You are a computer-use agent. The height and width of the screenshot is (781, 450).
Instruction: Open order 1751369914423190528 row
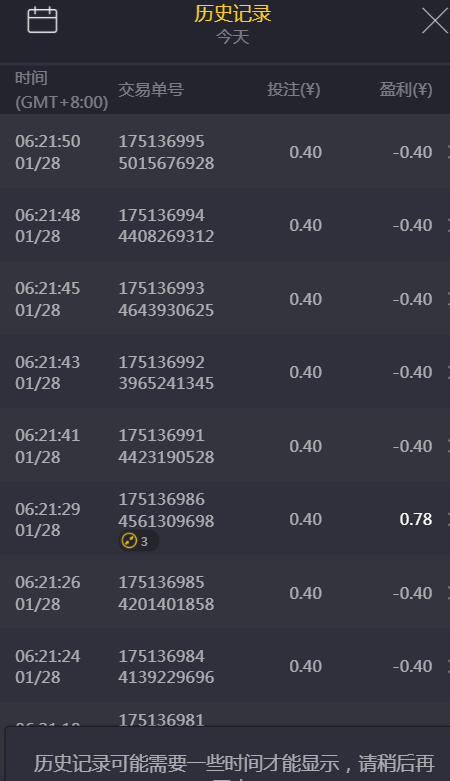coord(225,445)
